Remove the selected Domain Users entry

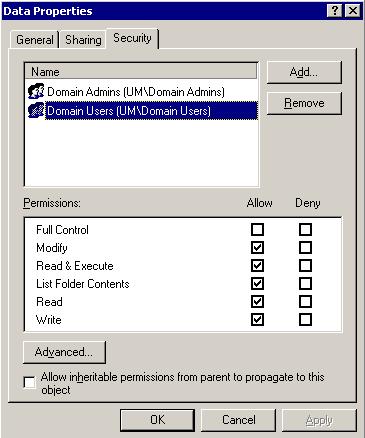pos(304,103)
